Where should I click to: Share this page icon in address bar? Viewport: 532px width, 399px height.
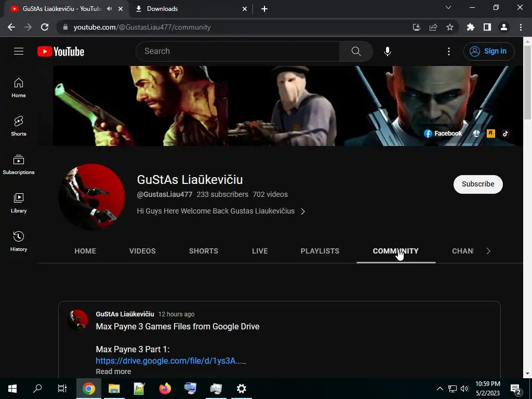pos(433,27)
